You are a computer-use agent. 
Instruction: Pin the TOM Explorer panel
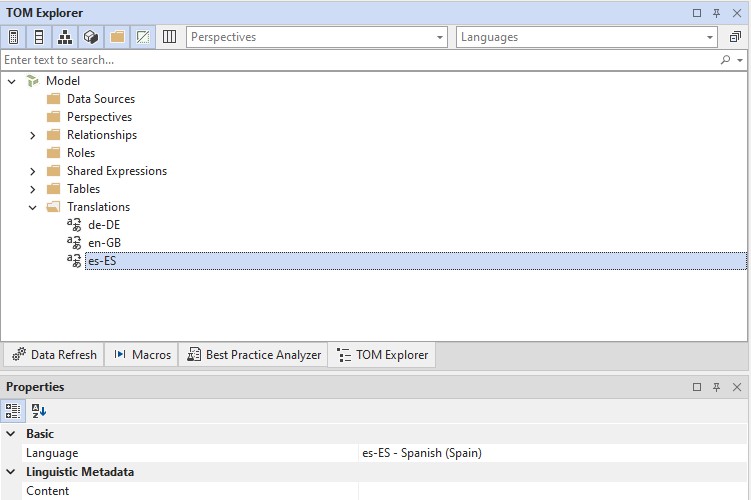(717, 13)
